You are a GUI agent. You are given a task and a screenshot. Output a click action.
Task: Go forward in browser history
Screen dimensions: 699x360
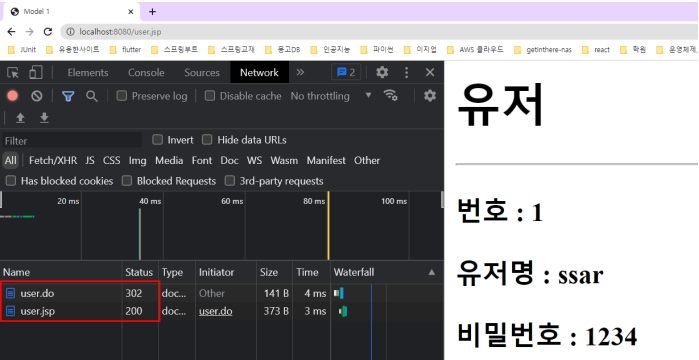tap(29, 32)
